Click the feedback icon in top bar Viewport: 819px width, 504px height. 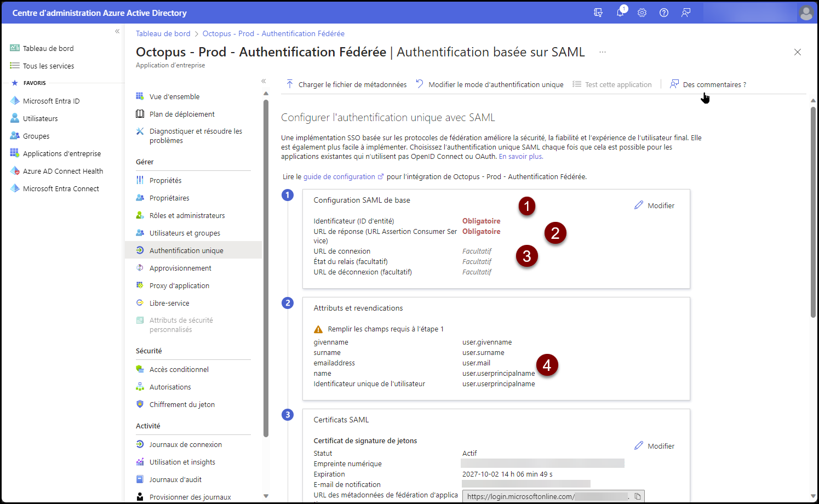click(686, 13)
